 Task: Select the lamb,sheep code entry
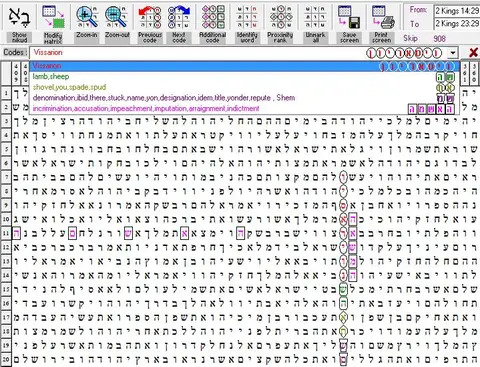[245, 77]
